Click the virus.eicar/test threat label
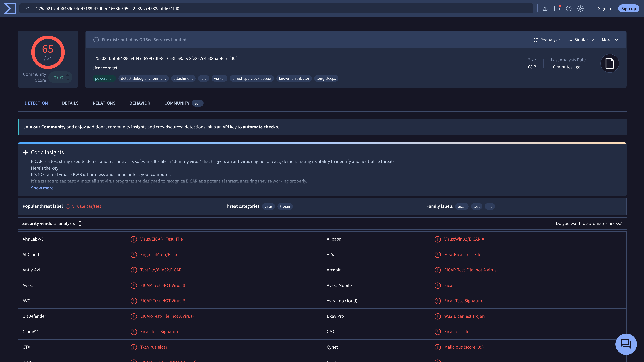 coord(87,206)
